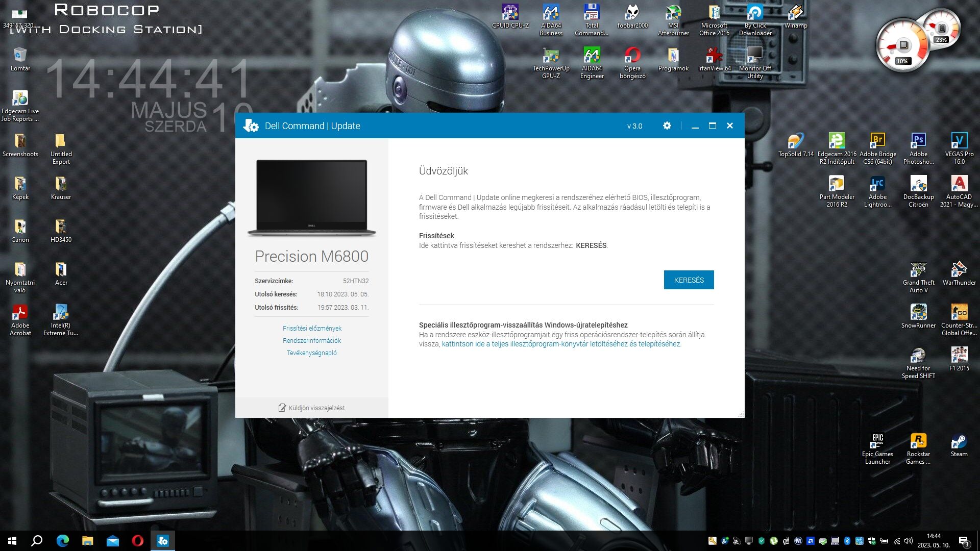Open Rendszerinformációk link
980x551 pixels.
(312, 340)
